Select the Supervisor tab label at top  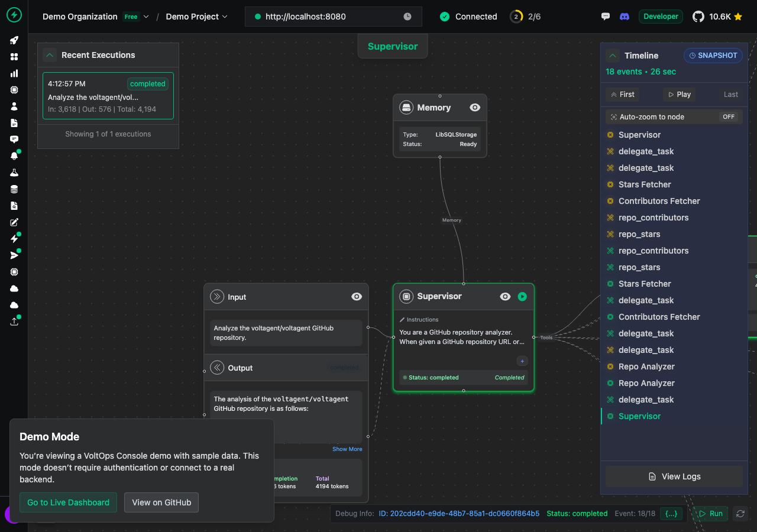point(393,46)
